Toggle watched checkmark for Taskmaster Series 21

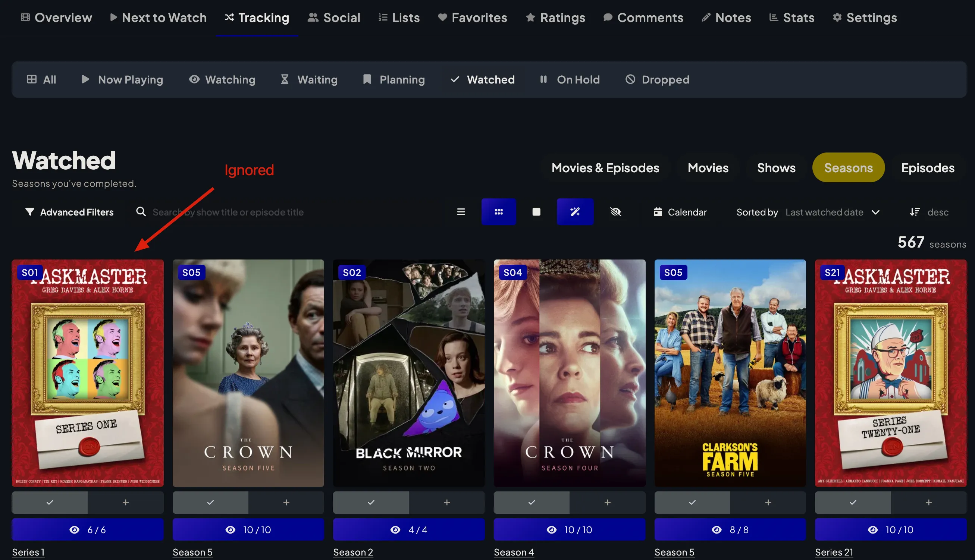point(853,502)
